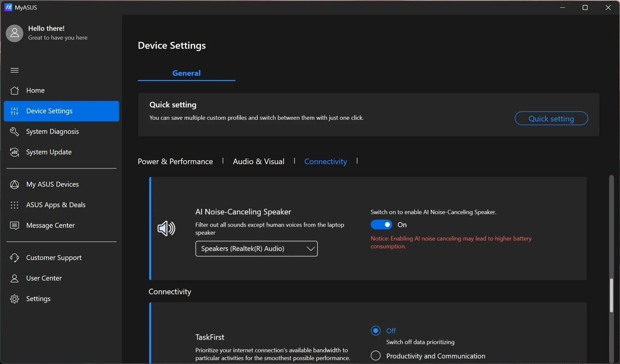
Task: Click the Device Settings sliders icon
Action: pos(15,111)
